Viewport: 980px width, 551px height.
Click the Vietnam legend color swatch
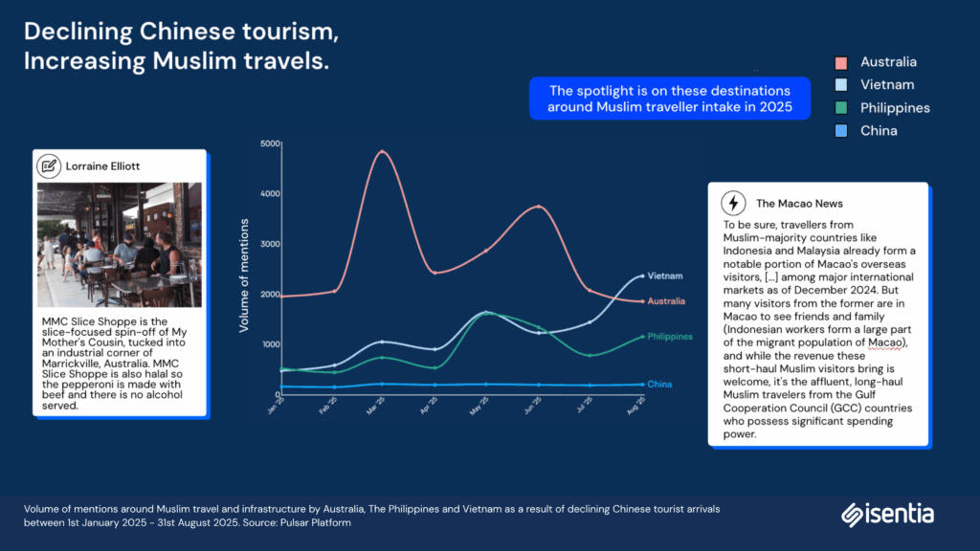tap(841, 85)
